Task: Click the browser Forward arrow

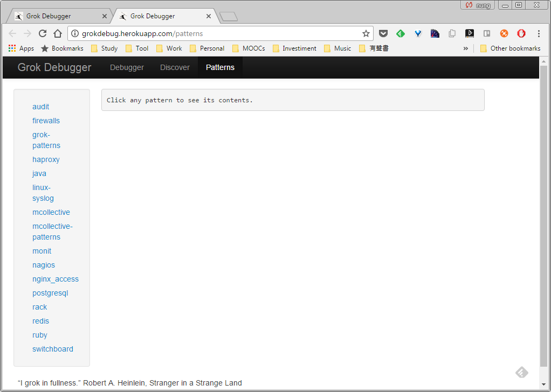Action: click(27, 34)
